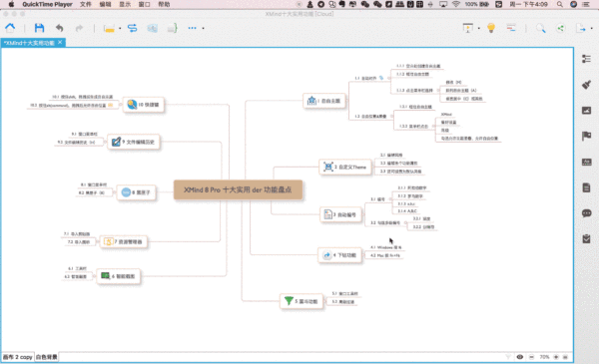This screenshot has width=599, height=364.
Task: Open the 70% zoom level value
Action: click(x=544, y=357)
